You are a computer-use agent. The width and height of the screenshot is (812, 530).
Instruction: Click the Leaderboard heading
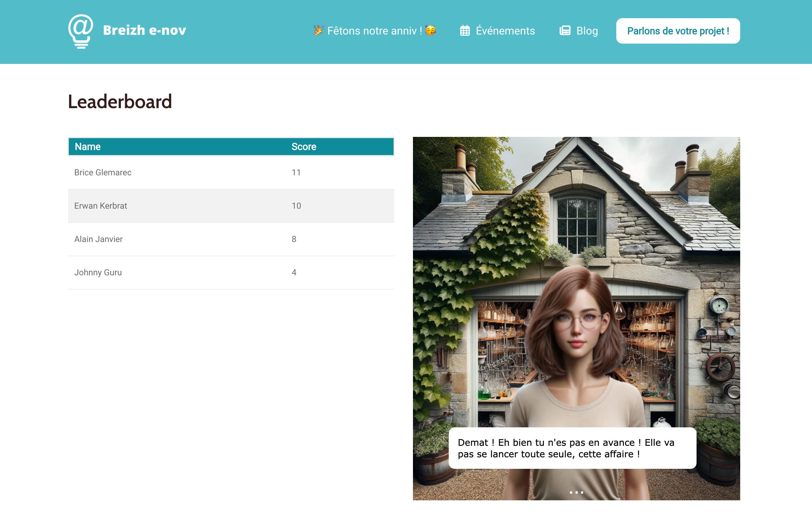(120, 102)
